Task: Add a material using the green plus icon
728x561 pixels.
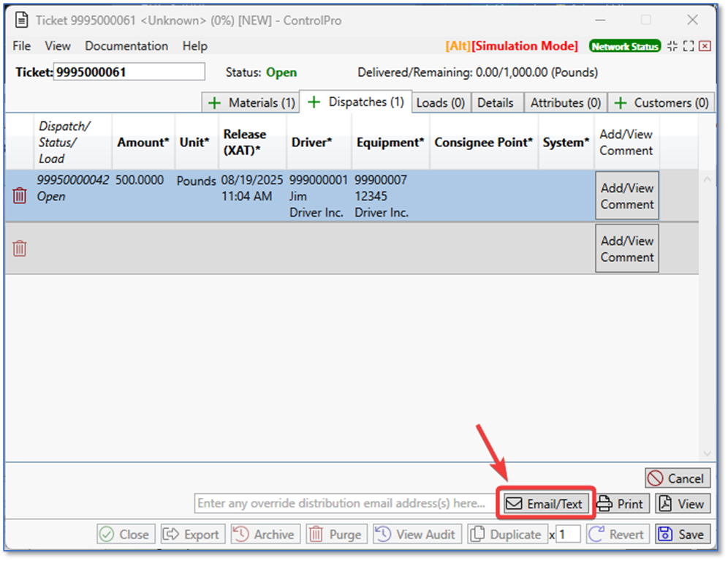Action: click(x=214, y=103)
